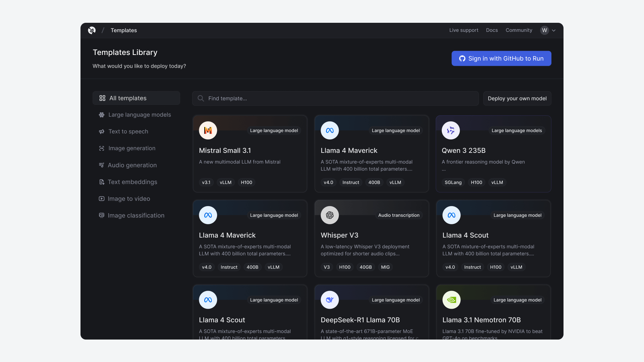Click Whisper V3 low-latency description text
The image size is (644, 362).
[x=365, y=250]
